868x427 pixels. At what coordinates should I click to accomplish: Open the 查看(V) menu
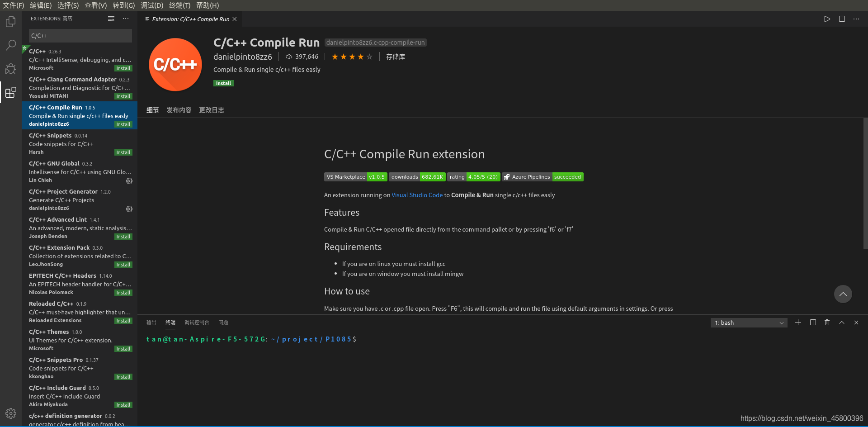pyautogui.click(x=96, y=5)
